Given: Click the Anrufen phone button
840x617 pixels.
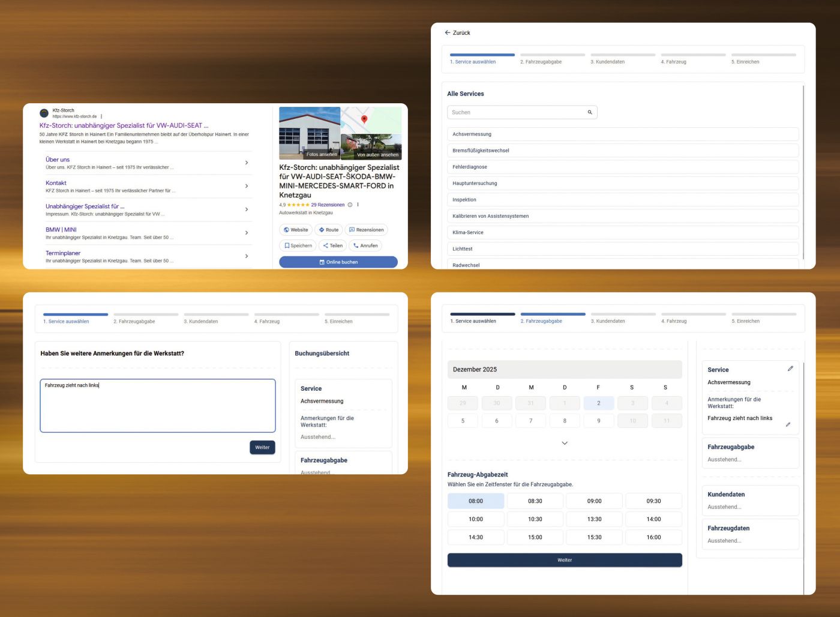Looking at the screenshot, I should [365, 245].
